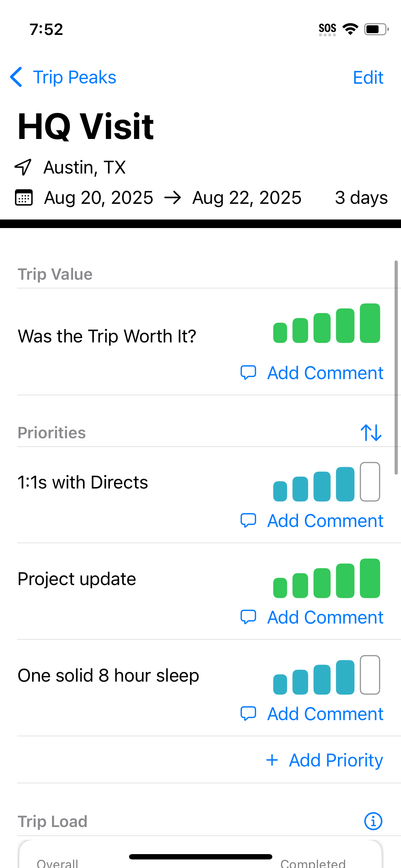Open the 1:1s with Directs priority
Screen dimensions: 401x868
[83, 482]
